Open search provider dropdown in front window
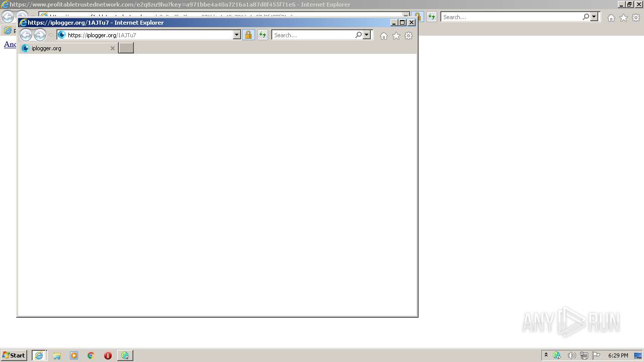The height and width of the screenshot is (362, 644). 367,35
